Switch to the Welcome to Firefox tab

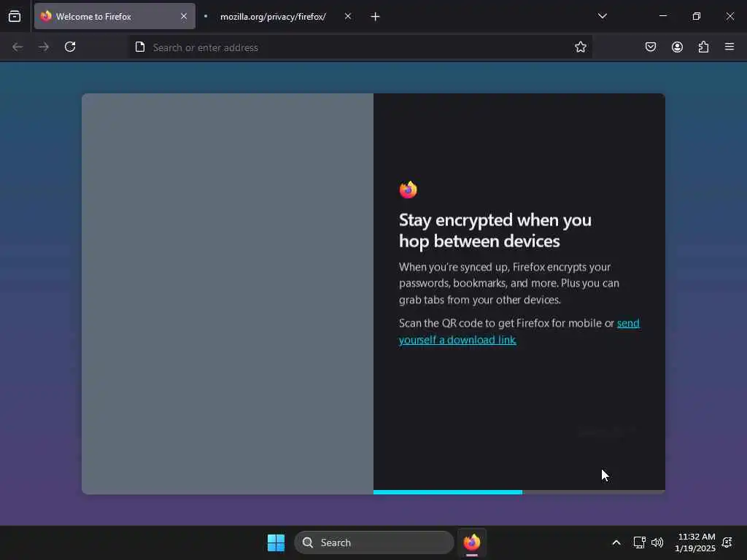pyautogui.click(x=115, y=16)
